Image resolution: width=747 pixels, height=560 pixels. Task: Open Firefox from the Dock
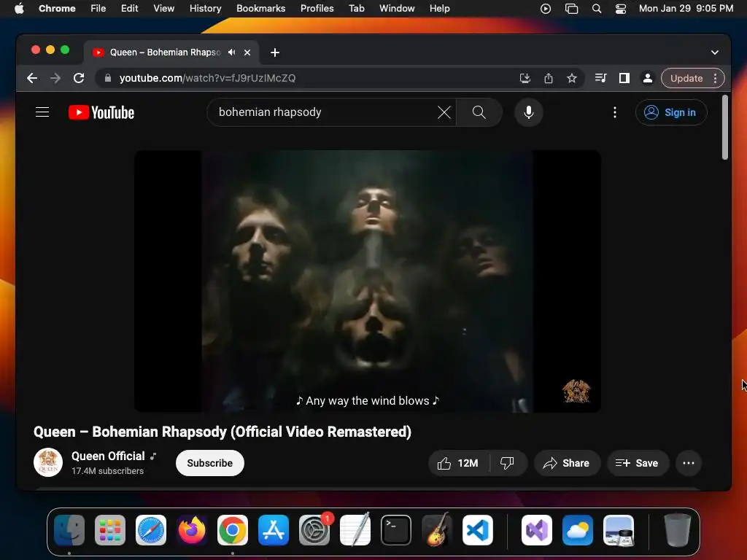click(x=192, y=529)
